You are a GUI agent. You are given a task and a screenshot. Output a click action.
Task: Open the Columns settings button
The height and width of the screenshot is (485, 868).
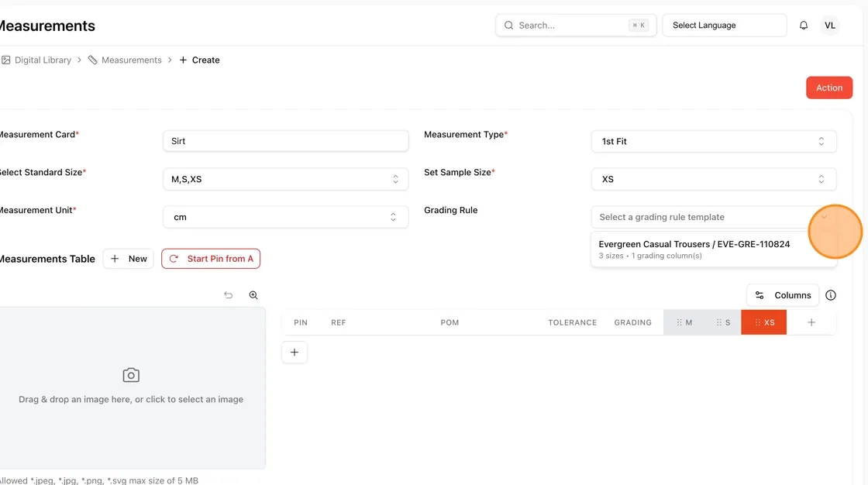click(x=783, y=295)
